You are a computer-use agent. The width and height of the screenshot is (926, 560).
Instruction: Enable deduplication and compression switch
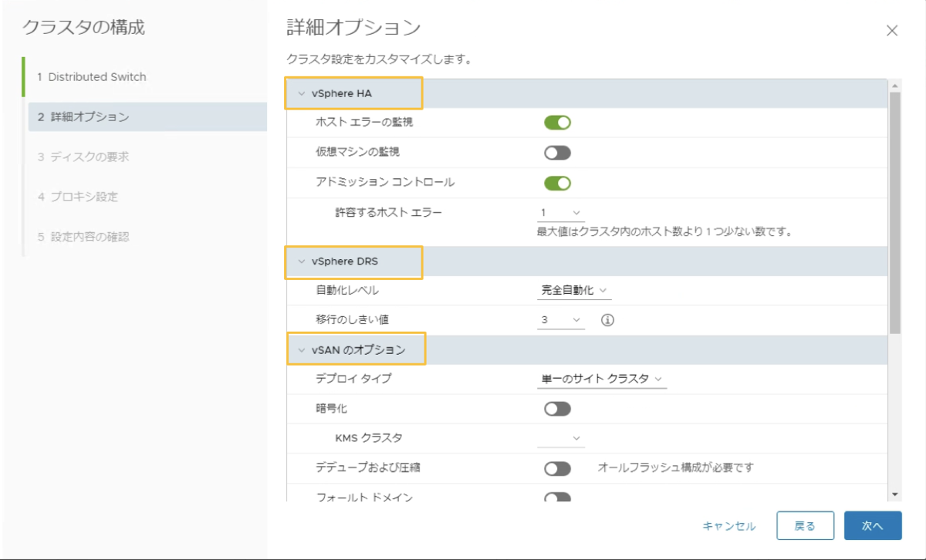coord(557,468)
